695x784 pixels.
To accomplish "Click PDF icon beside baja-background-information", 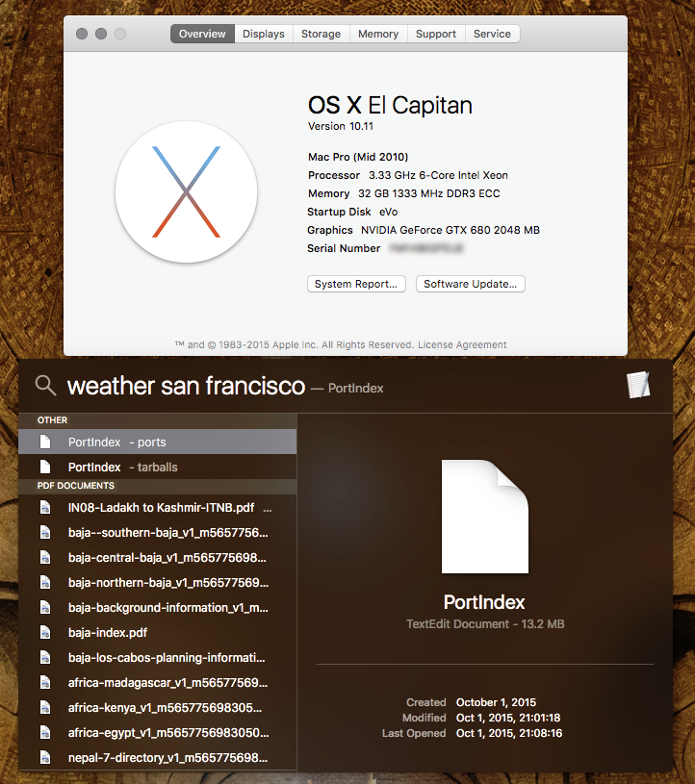I will point(45,608).
